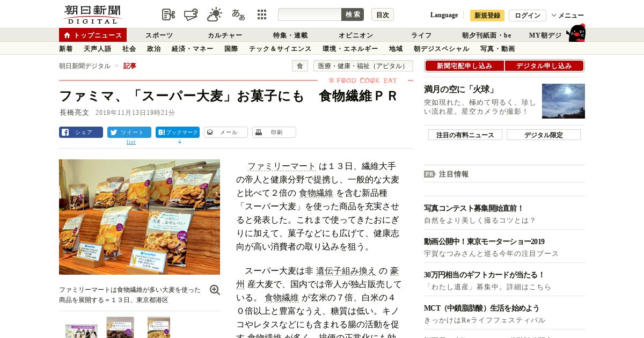This screenshot has width=644, height=338.
Task: Open the 目次 contents button
Action: coord(383,14)
